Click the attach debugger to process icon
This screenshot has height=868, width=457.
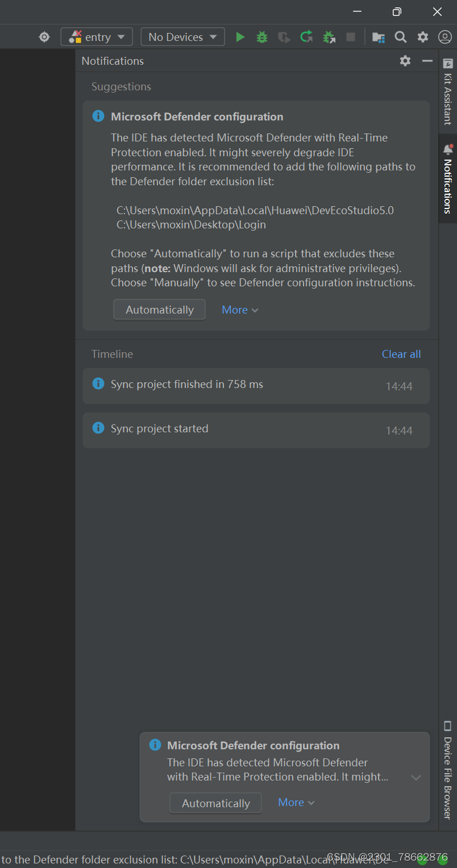(x=329, y=37)
